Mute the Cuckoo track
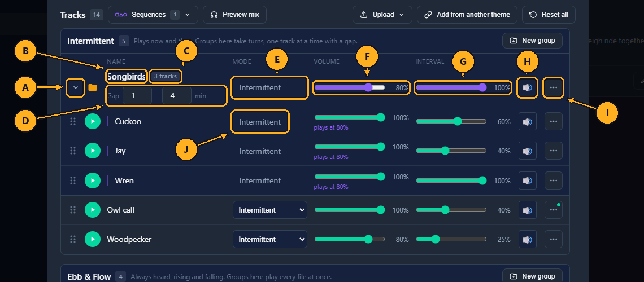The image size is (644, 282). [x=528, y=122]
